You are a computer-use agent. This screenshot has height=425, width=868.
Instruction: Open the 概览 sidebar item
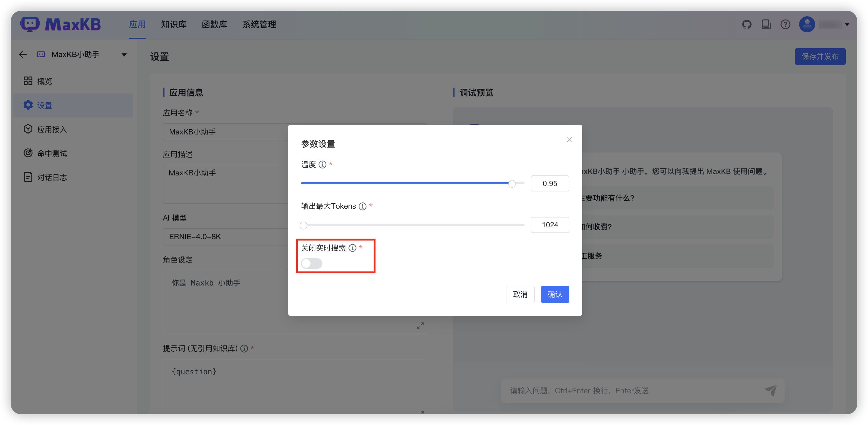point(73,81)
